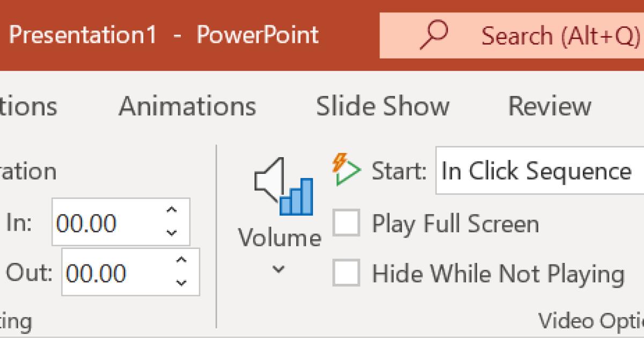This screenshot has height=338, width=644.
Task: Click the Play Full Screen label
Action: point(455,223)
